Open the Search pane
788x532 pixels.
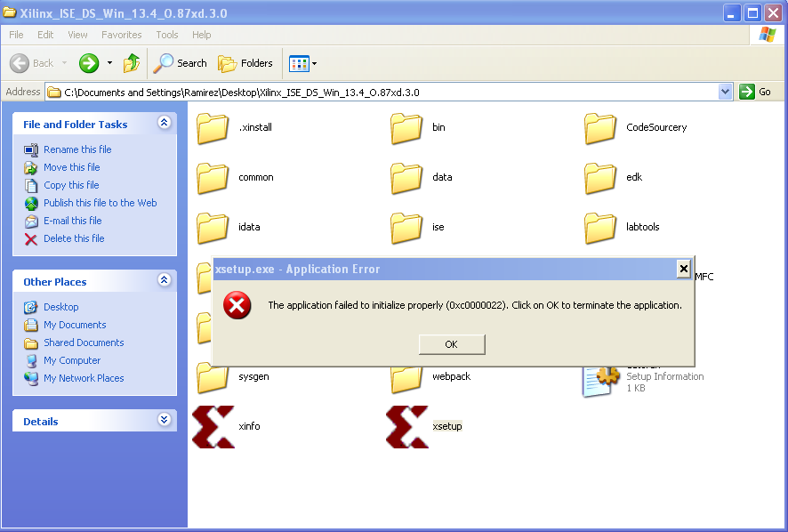(180, 63)
